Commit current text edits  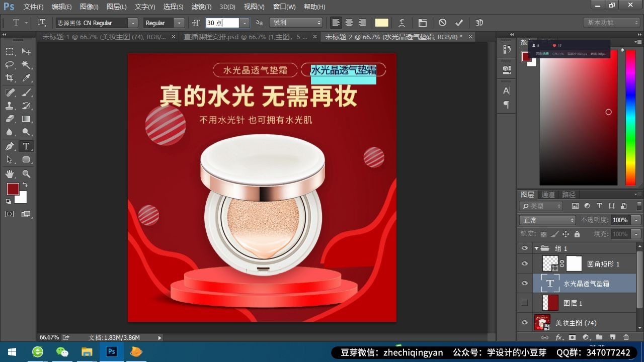point(459,23)
